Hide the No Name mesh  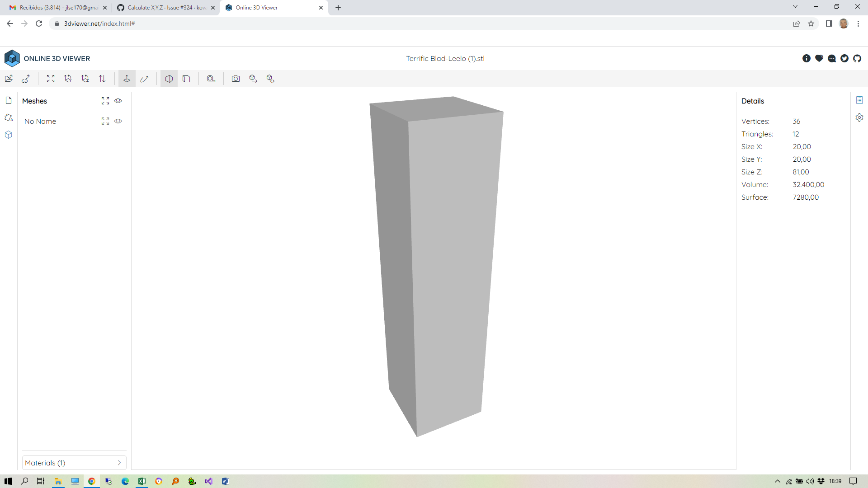click(118, 121)
